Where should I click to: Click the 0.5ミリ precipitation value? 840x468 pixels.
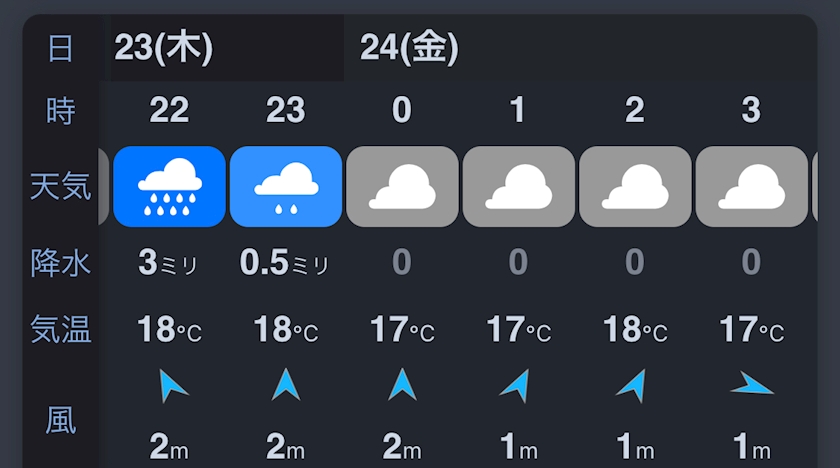pyautogui.click(x=284, y=262)
